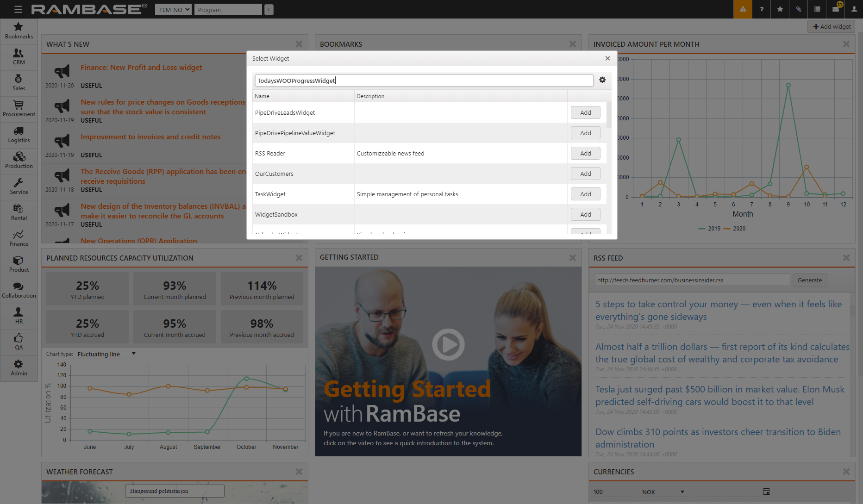Open the Admin menu item in sidebar
Viewport: 863px width, 504px height.
[x=19, y=368]
